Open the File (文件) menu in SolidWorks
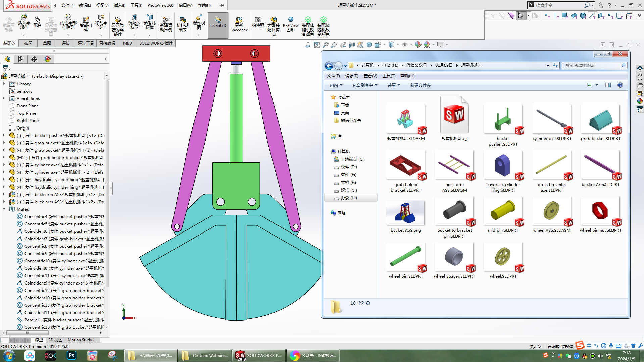The width and height of the screenshot is (644, 362). point(67,5)
